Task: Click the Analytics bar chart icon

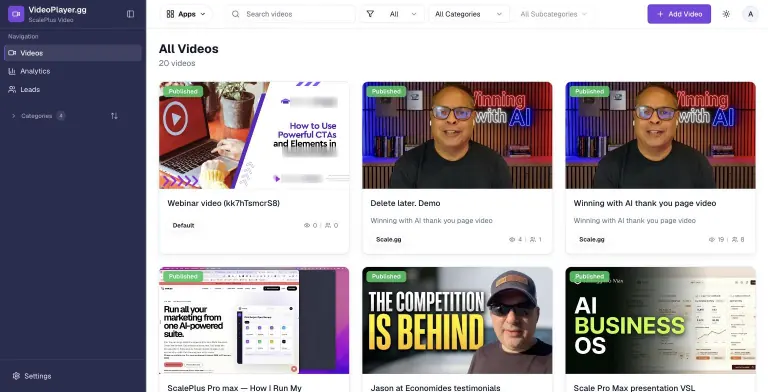Action: coord(12,71)
